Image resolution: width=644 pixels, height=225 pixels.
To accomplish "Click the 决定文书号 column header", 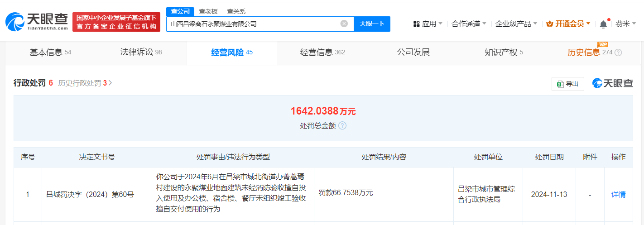I will 97,157.
